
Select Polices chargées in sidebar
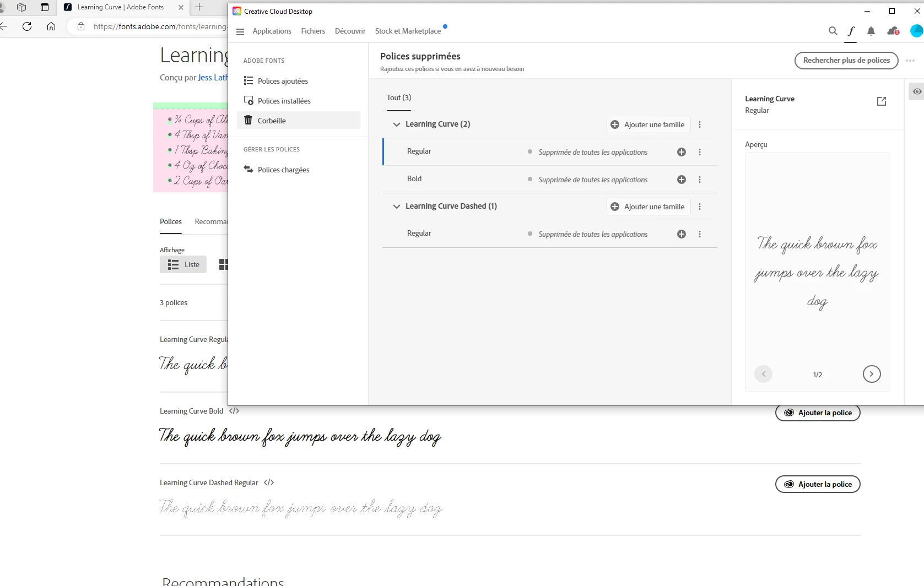pos(299,170)
